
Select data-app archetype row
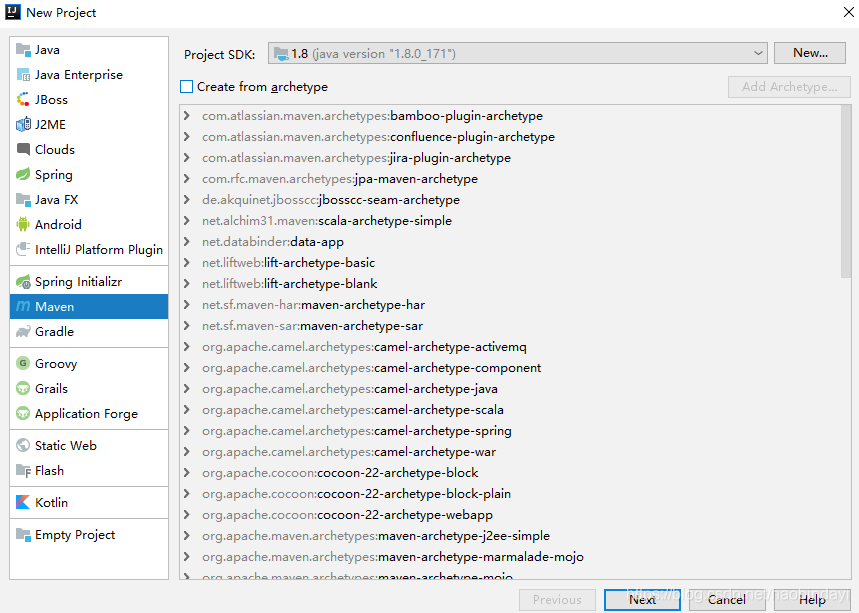510,242
